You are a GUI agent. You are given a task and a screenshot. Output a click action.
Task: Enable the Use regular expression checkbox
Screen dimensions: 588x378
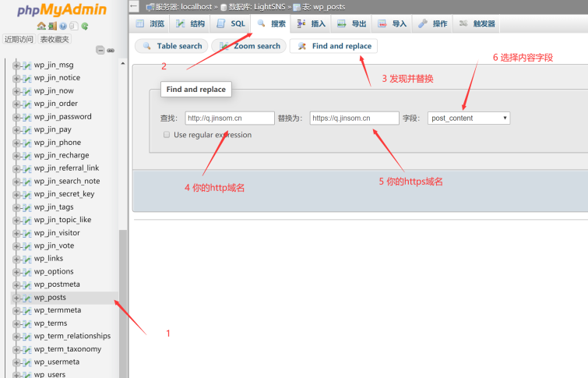click(x=167, y=135)
